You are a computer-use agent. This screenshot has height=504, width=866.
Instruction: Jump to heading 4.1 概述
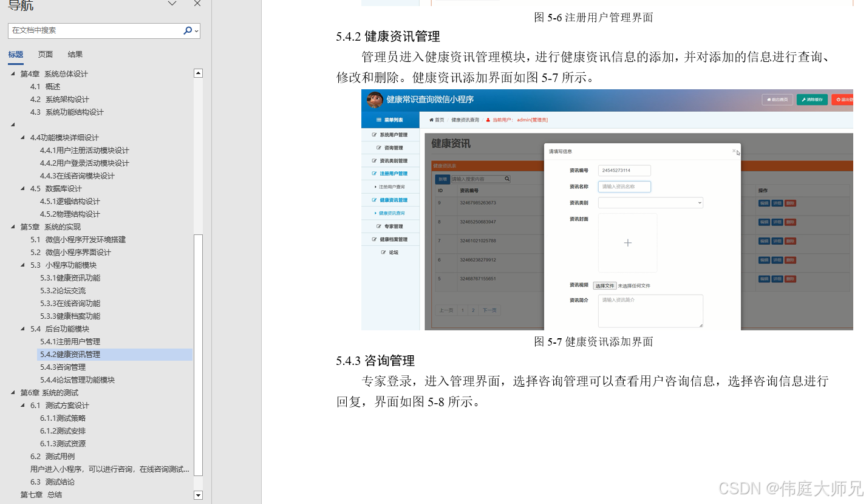click(x=46, y=87)
